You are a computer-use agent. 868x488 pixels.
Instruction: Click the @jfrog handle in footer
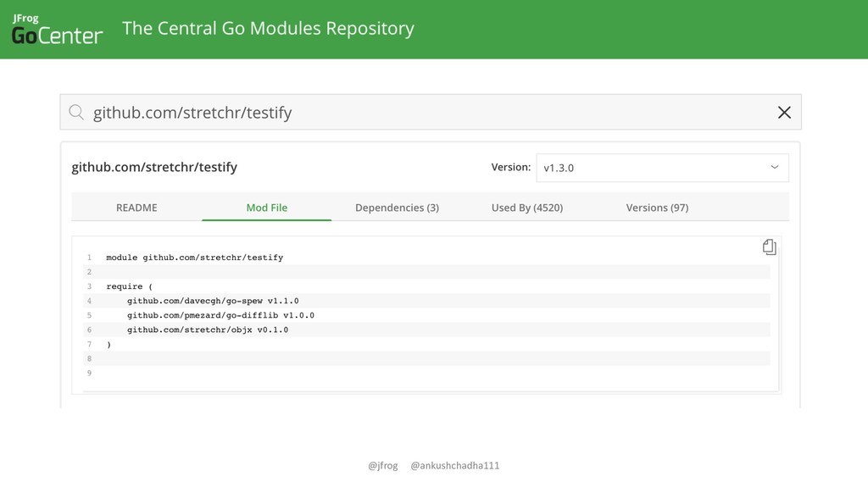pyautogui.click(x=383, y=465)
